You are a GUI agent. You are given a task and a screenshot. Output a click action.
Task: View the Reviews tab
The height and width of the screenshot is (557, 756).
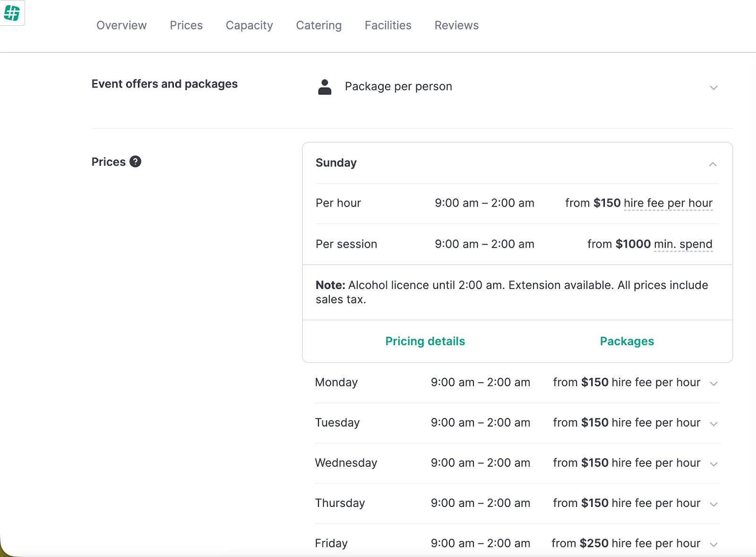(x=456, y=26)
